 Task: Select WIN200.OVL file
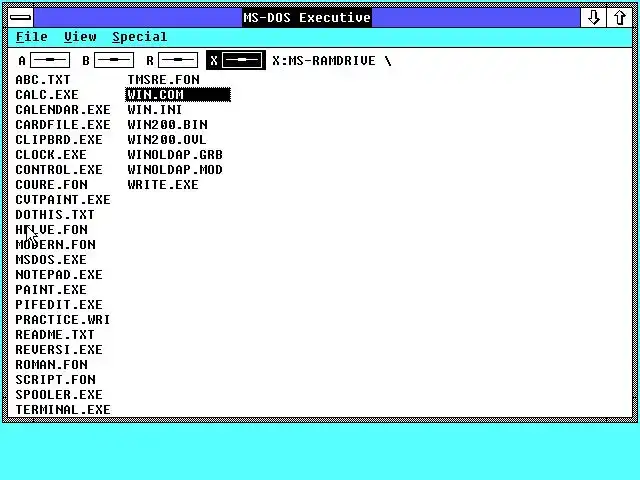click(x=167, y=140)
